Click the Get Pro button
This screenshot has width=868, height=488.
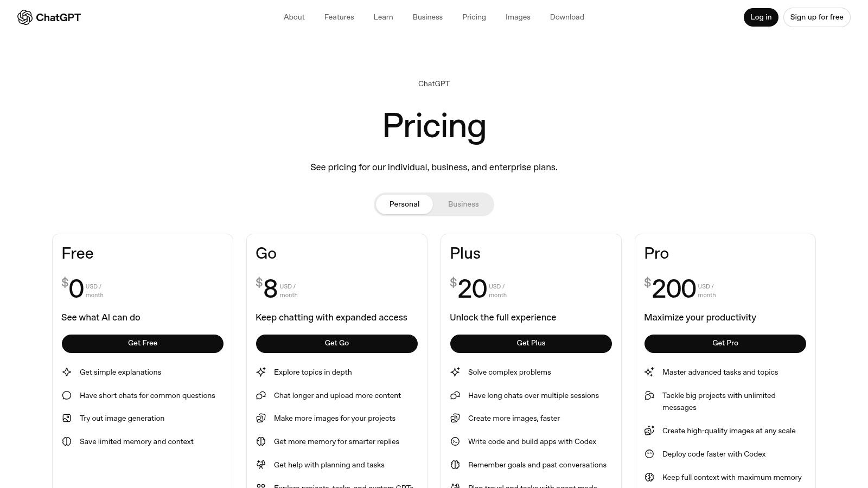(x=725, y=343)
